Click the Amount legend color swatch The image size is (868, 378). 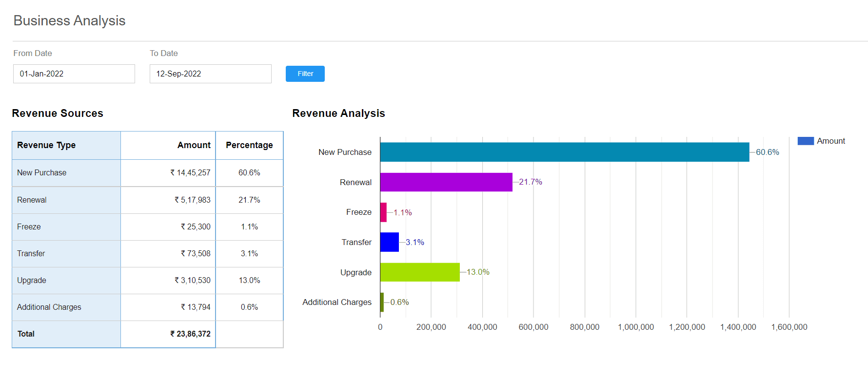coord(806,141)
